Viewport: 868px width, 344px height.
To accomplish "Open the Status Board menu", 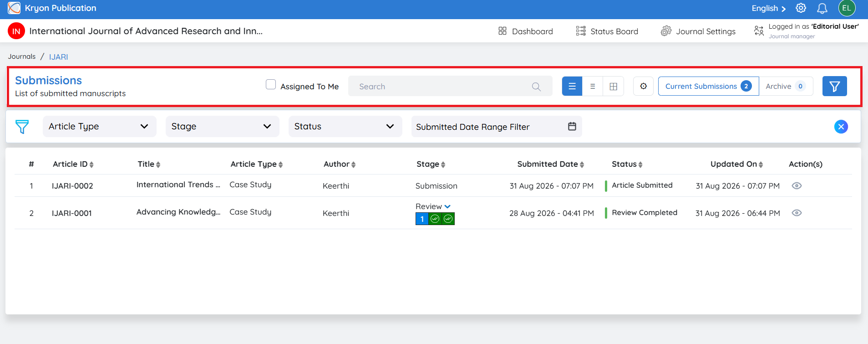I will click(607, 31).
